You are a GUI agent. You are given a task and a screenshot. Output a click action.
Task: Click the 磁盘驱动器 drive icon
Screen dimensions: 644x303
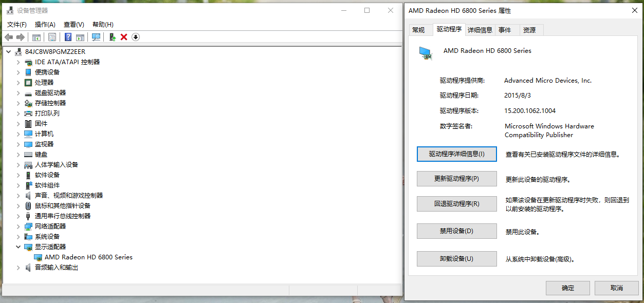28,93
